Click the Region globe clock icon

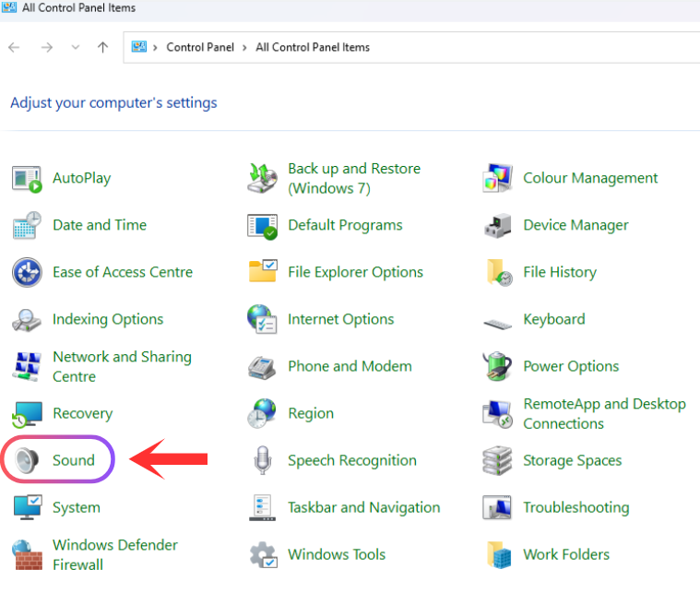[x=262, y=413]
